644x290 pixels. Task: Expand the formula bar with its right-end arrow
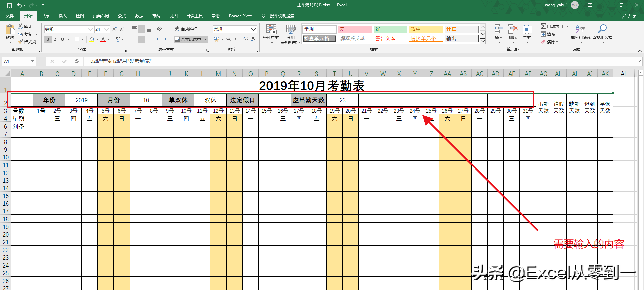tap(640, 61)
